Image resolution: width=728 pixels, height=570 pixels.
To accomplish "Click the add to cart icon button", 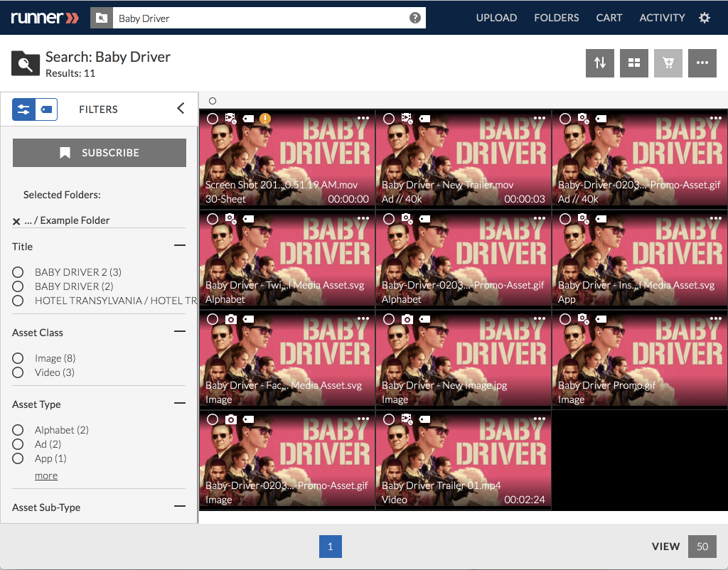I will pos(668,63).
